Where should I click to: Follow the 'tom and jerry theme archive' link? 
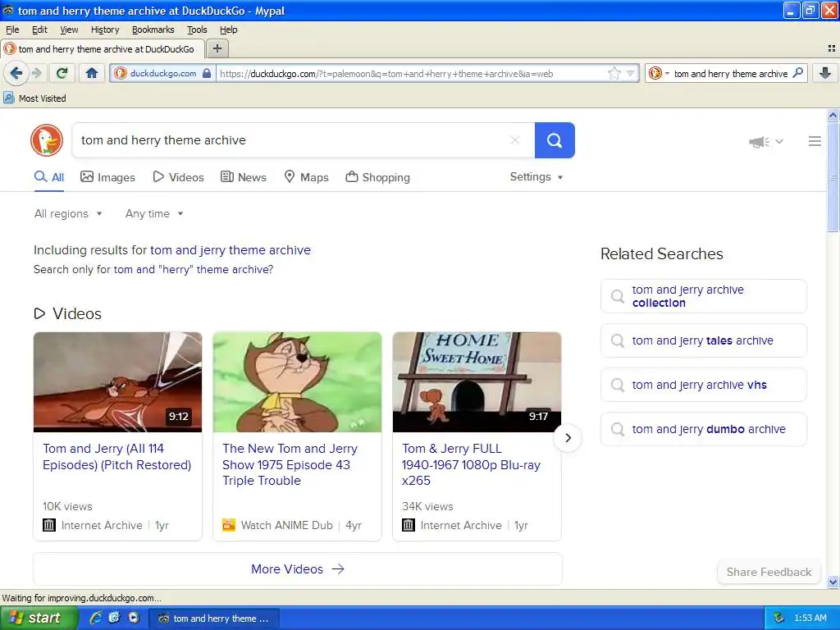tap(231, 250)
